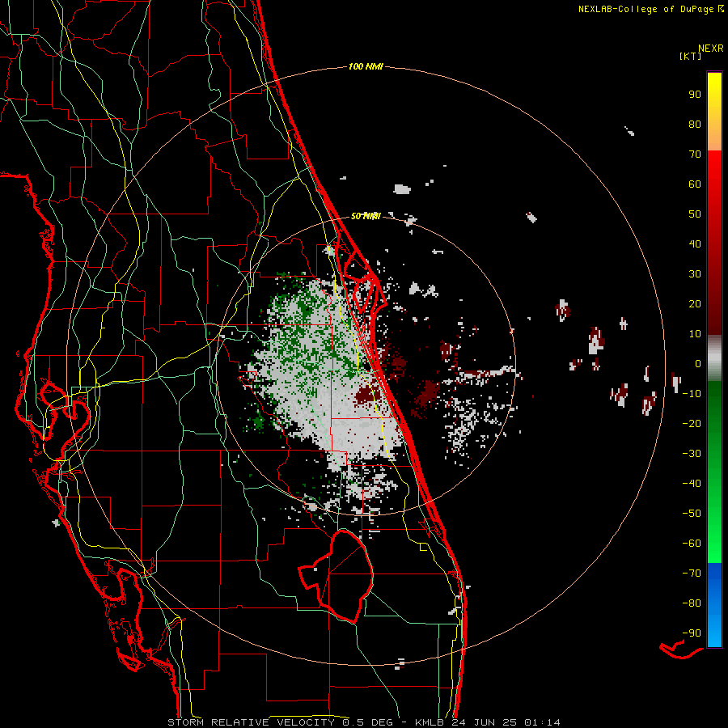Click the 20 value on velocity scale
The image size is (728, 728).
tap(695, 304)
